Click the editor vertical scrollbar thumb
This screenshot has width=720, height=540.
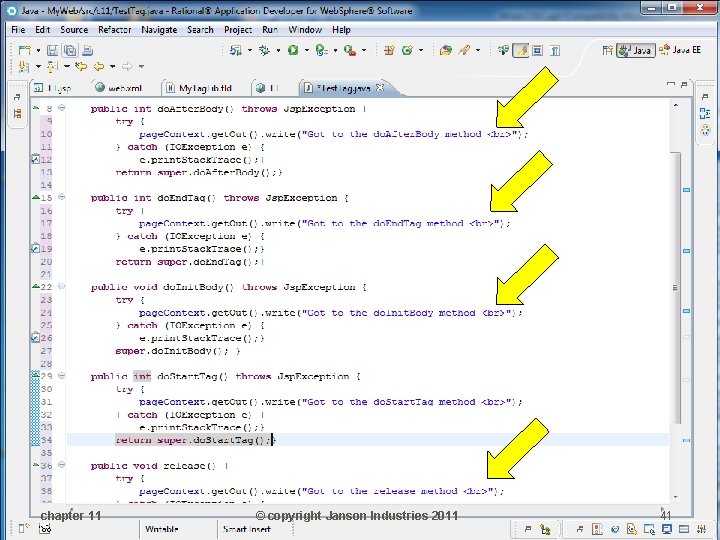[x=675, y=287]
